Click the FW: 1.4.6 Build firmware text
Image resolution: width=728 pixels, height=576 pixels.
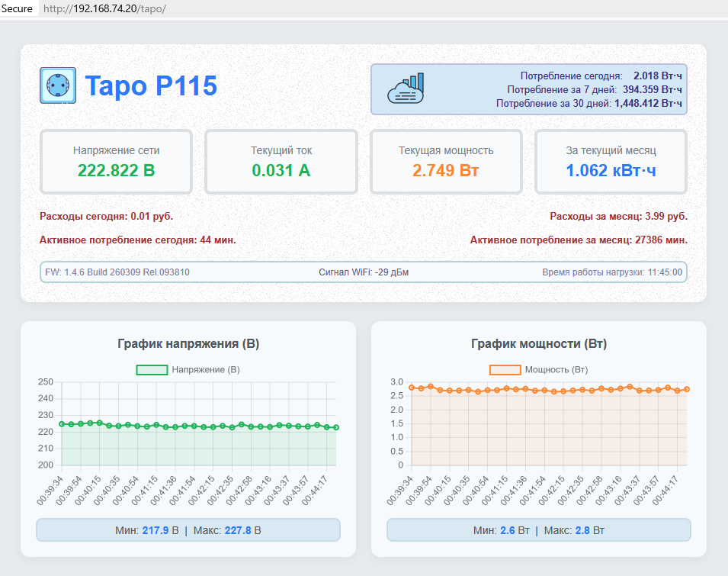[x=117, y=272]
